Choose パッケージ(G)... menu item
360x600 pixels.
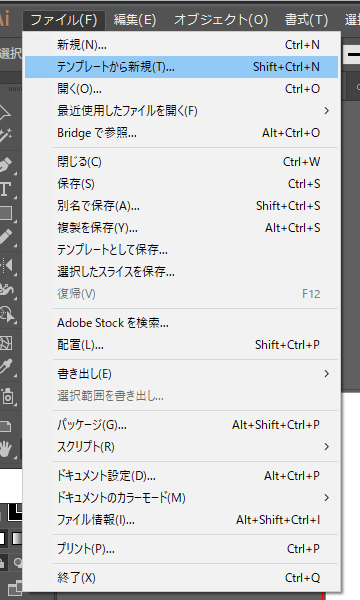click(181, 425)
